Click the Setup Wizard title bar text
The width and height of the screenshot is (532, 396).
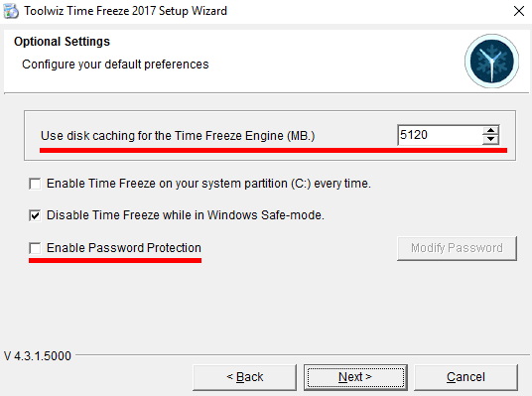(125, 11)
